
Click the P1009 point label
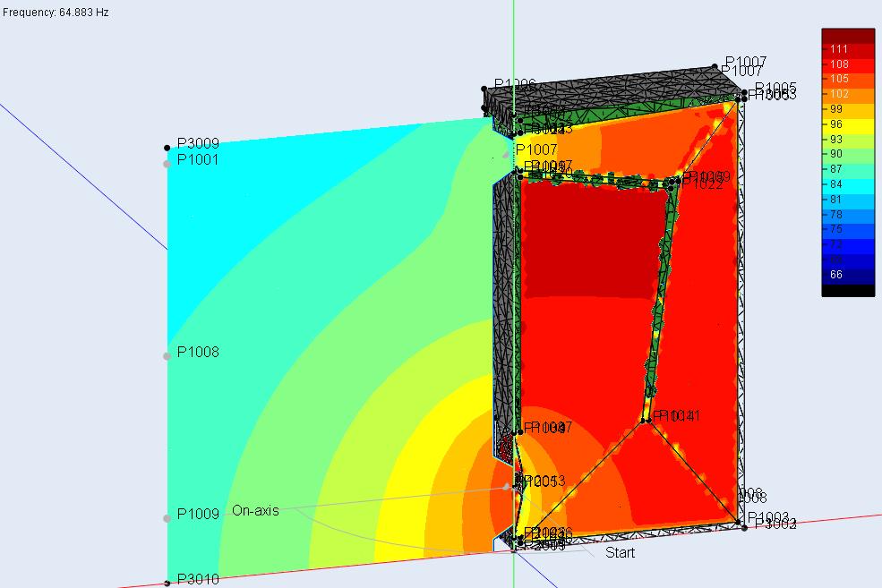[197, 514]
